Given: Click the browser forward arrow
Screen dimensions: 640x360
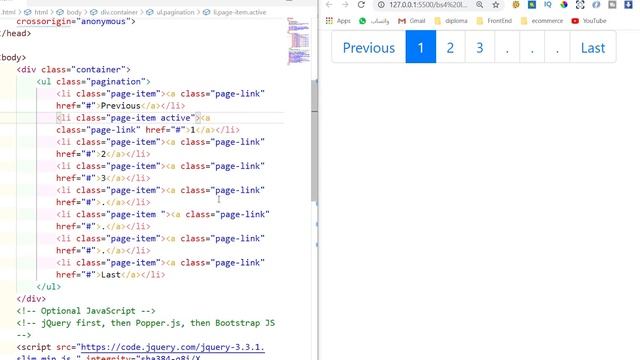Looking at the screenshot, I should tap(345, 4).
